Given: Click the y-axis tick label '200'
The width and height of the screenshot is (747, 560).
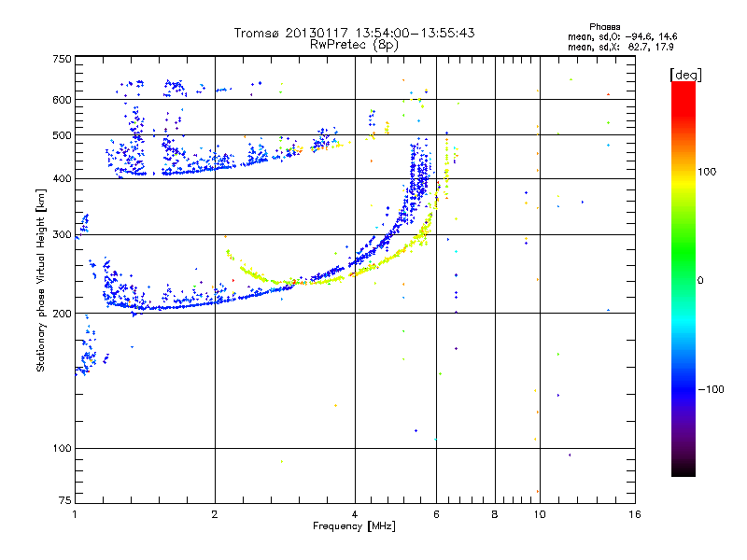Looking at the screenshot, I should click(62, 314).
